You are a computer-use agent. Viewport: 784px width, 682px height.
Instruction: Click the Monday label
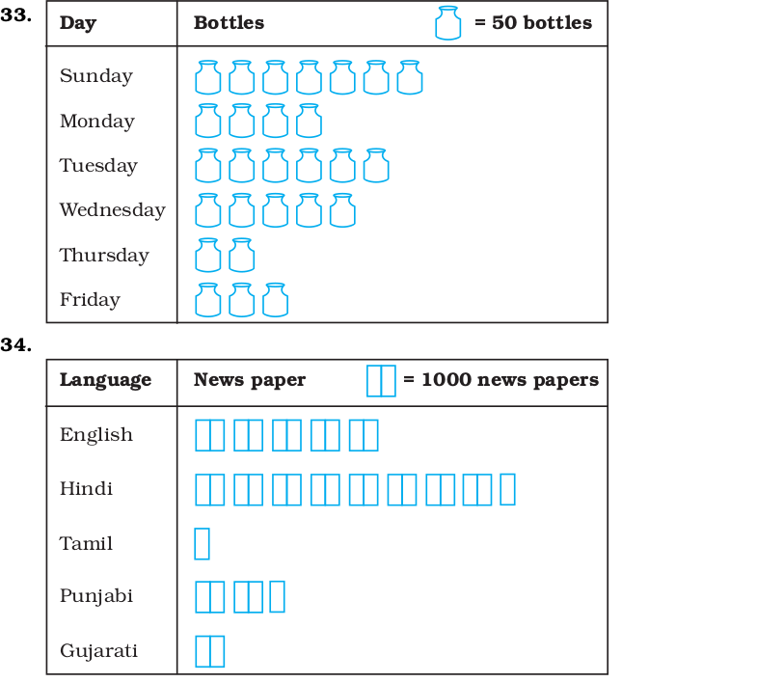[97, 122]
